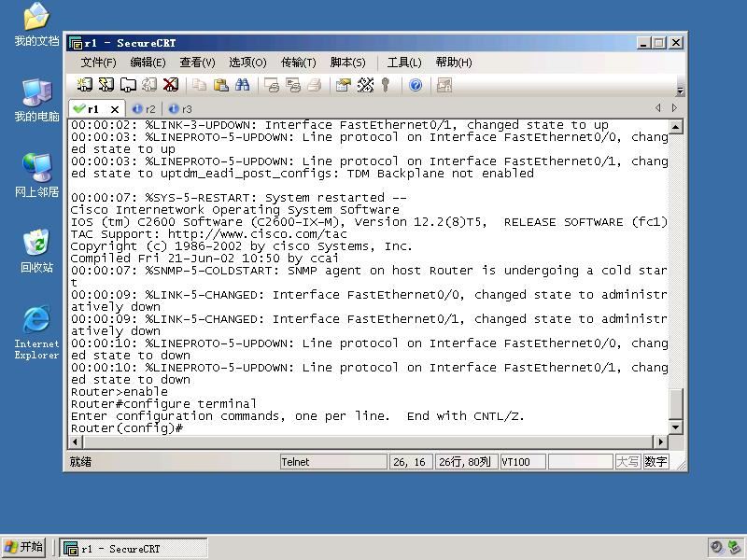This screenshot has height=560, width=747.
Task: Select the r1 session tab
Action: (x=93, y=109)
